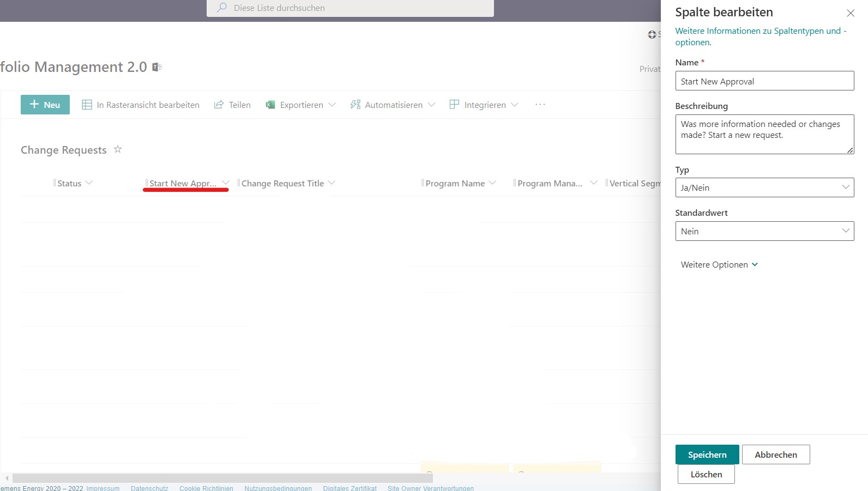Click the horizontal scrollbar thumb
The width and height of the screenshot is (868, 491).
pyautogui.click(x=222, y=478)
